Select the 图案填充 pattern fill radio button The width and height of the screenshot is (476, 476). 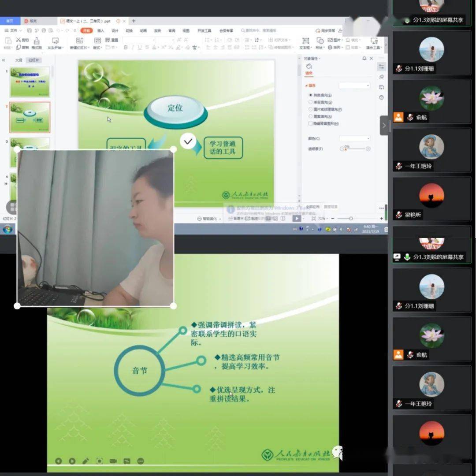coord(311,116)
